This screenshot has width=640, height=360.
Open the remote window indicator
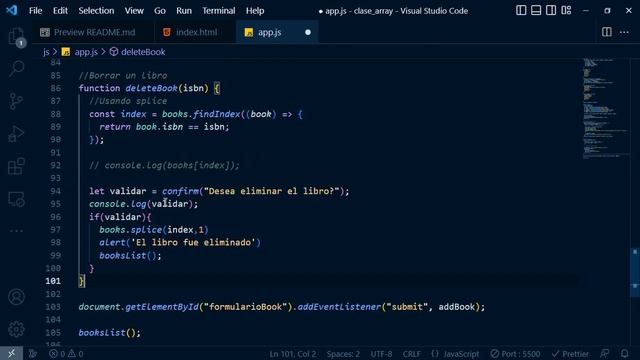(11, 353)
